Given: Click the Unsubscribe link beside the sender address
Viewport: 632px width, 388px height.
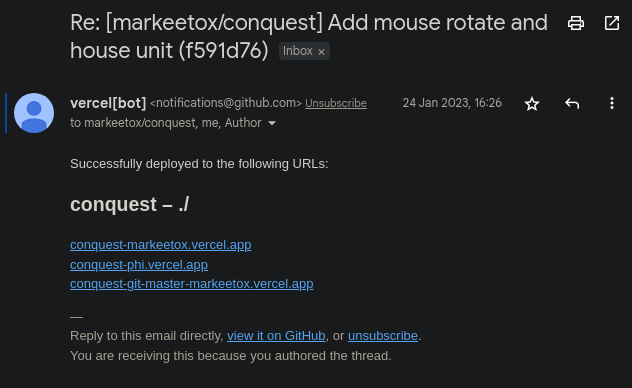Looking at the screenshot, I should tap(336, 104).
